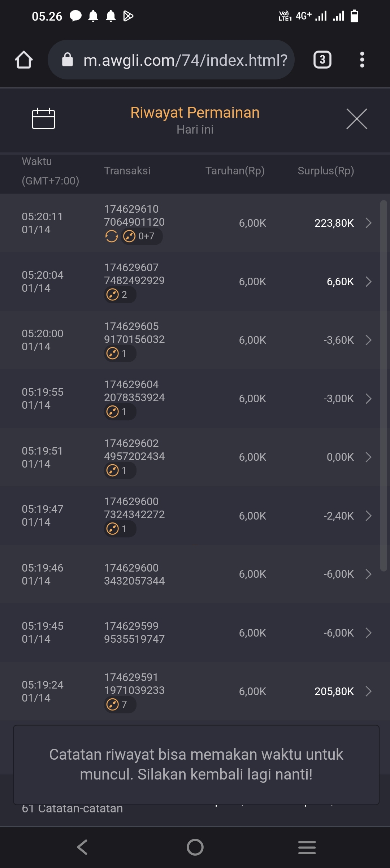
Task: Open Android recent apps menu button
Action: tap(307, 847)
